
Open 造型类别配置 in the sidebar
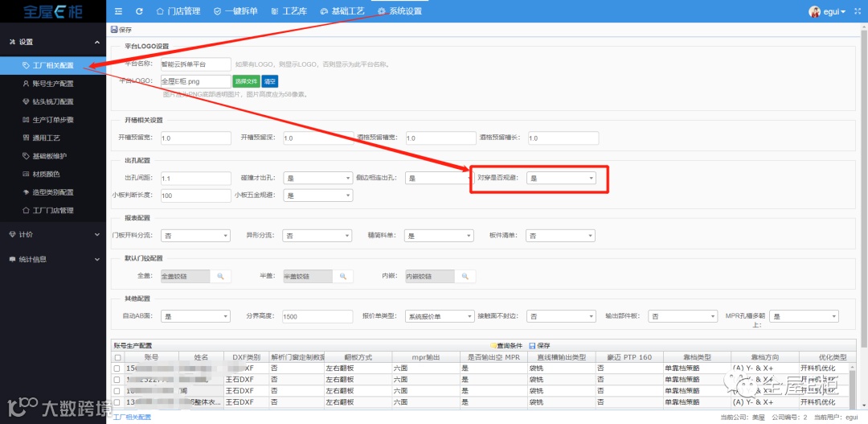click(x=53, y=192)
